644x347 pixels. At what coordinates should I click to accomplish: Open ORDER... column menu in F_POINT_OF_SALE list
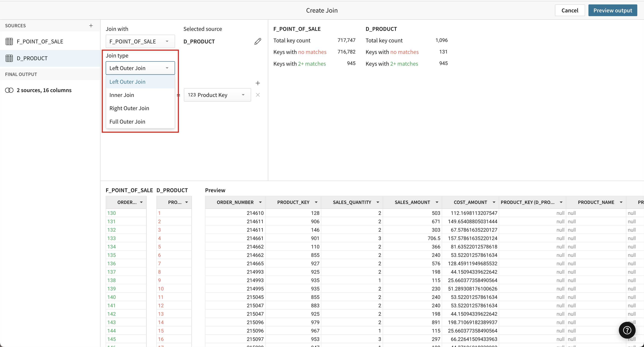point(141,202)
